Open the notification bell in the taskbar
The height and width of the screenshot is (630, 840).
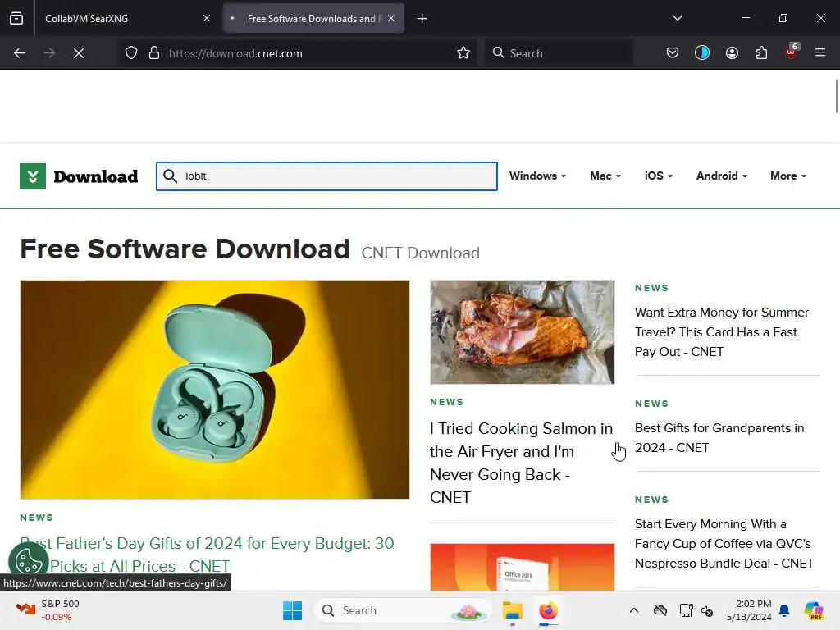pos(784,610)
